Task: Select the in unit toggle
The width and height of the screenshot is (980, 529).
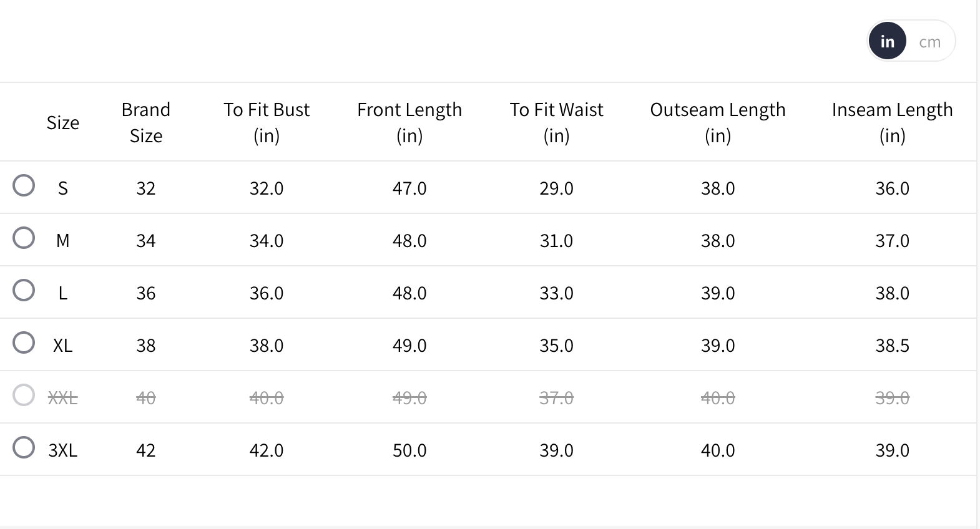Action: 887,41
